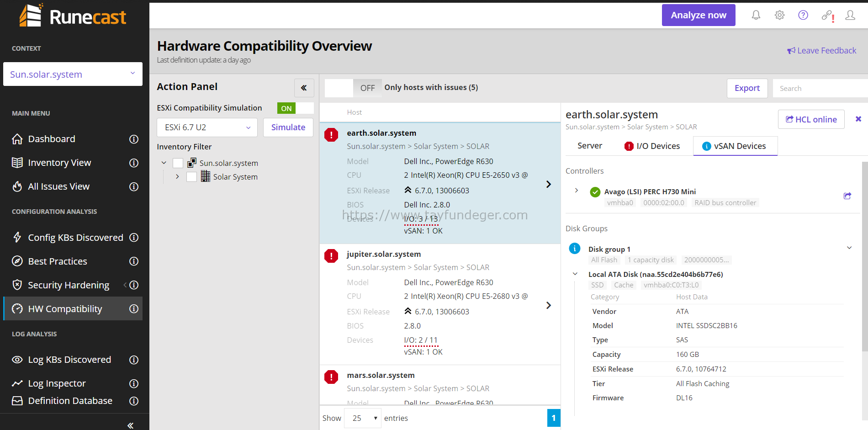Close the earth.solar.system detail panel
Screen dimensions: 868x430
tap(858, 119)
